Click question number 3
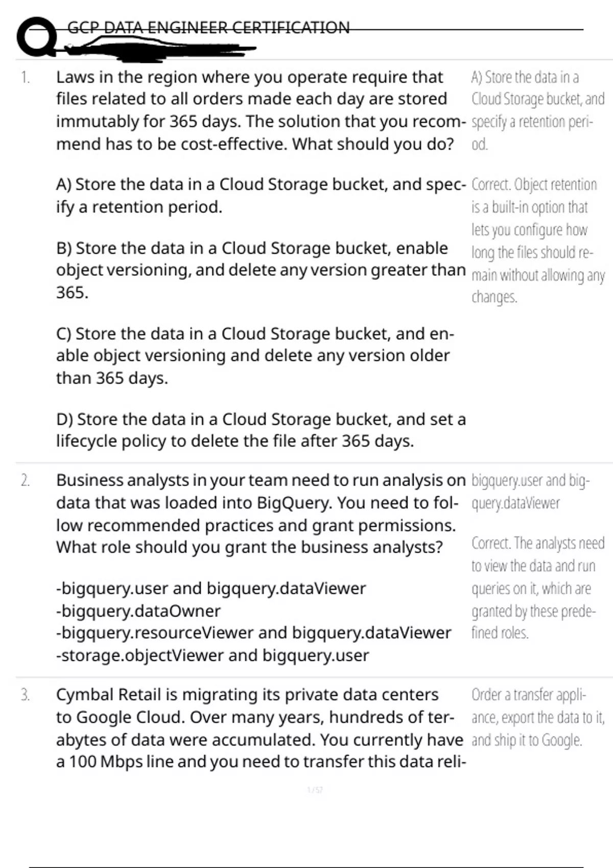The width and height of the screenshot is (613, 868). point(26,695)
